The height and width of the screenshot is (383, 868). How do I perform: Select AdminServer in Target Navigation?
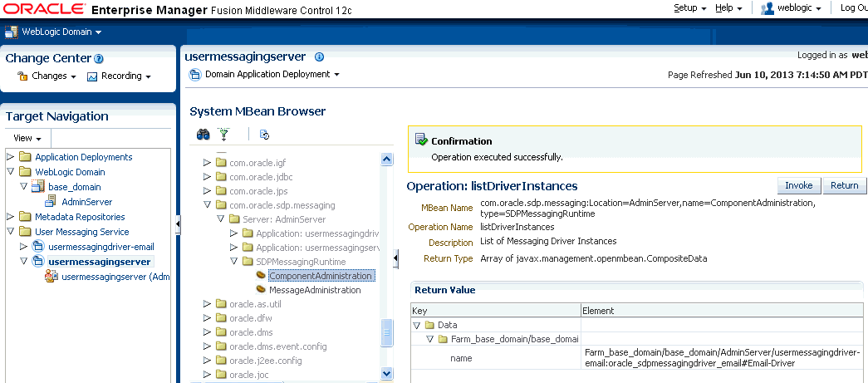click(x=87, y=202)
